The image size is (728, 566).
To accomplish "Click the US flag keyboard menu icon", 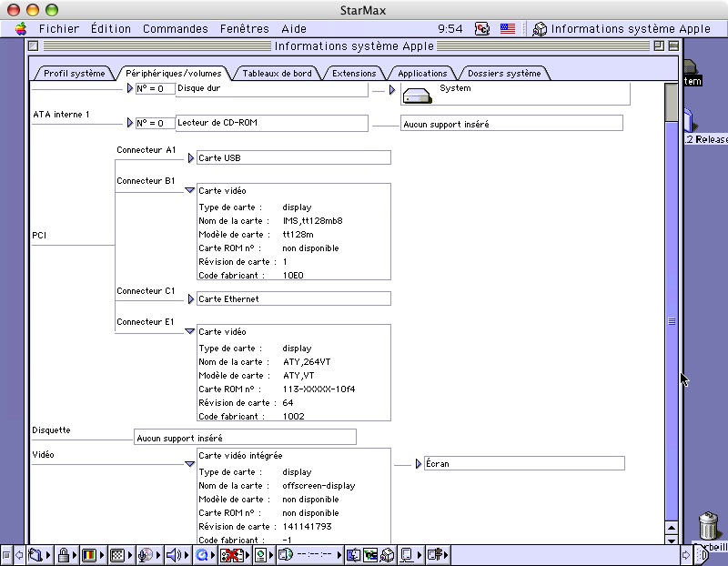I will (508, 29).
